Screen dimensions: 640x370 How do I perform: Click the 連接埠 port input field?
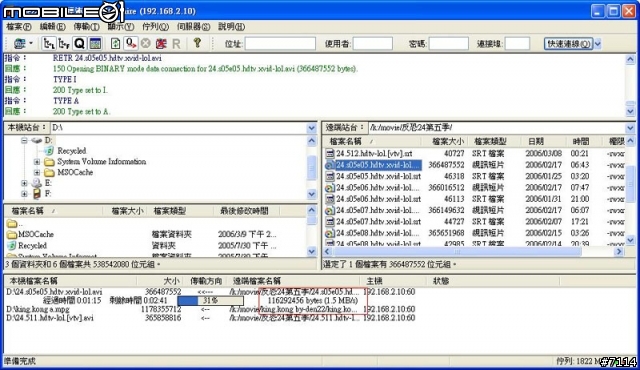(517, 43)
